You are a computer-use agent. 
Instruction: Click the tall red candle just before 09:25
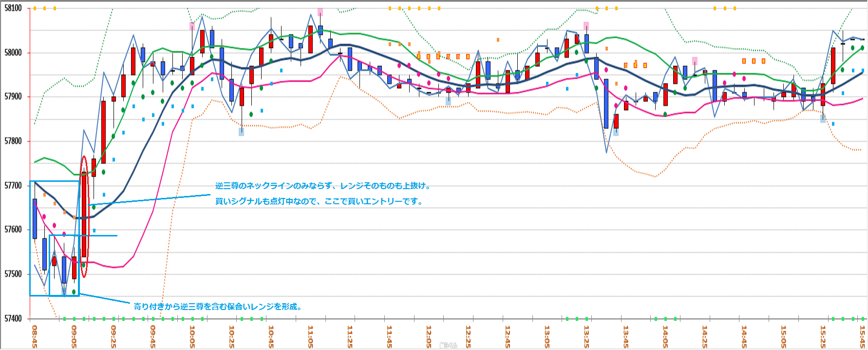[103, 132]
